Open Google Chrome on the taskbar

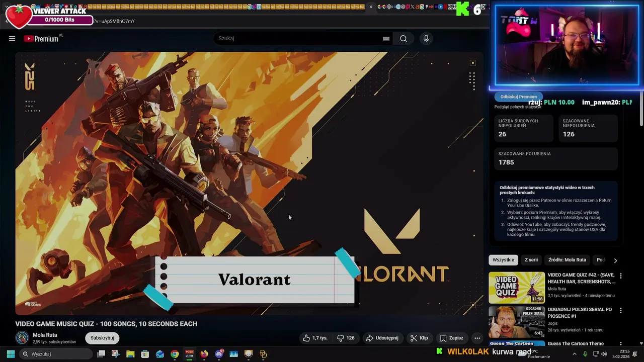(175, 354)
